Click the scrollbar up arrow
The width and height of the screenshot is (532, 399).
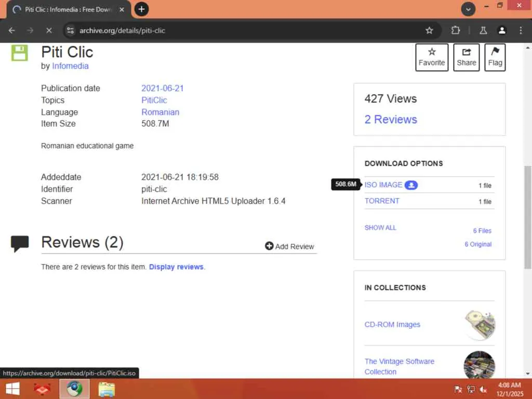[528, 48]
